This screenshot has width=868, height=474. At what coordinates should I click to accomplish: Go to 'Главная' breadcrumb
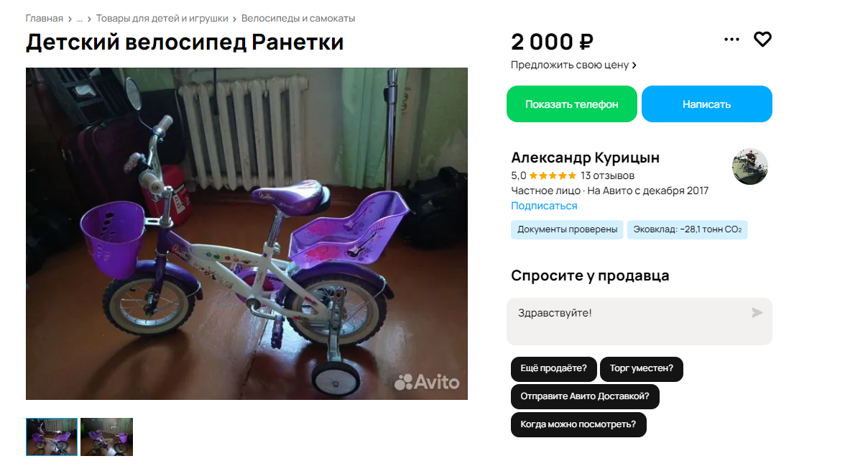point(45,19)
